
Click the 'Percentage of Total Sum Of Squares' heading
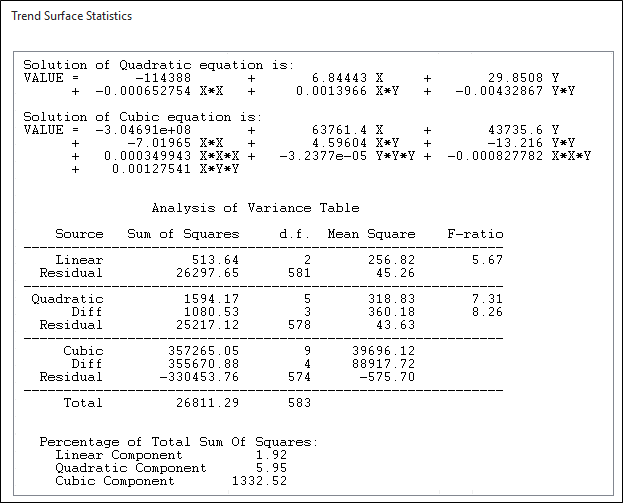(179, 442)
